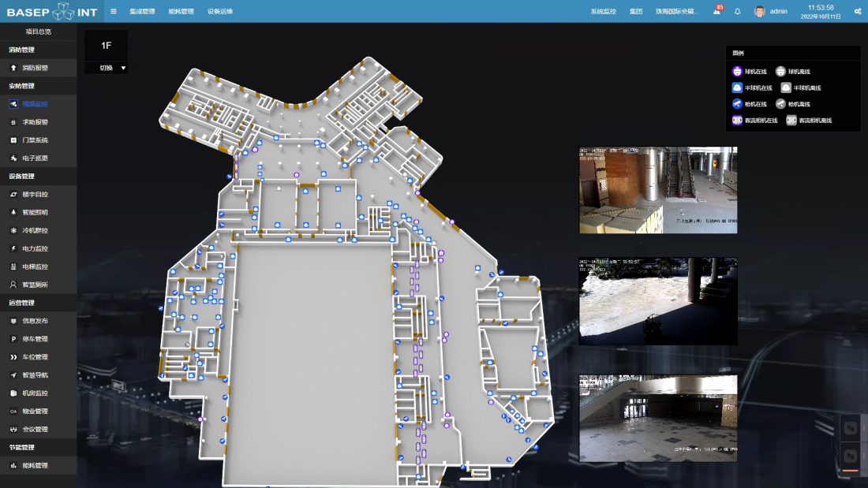Viewport: 868px width, 488px height.
Task: Select 视频监控 in the sidebar
Action: [x=35, y=104]
